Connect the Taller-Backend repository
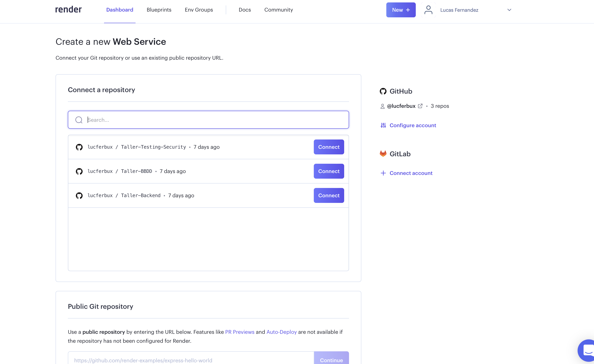Viewport: 594px width, 364px height. 329,195
